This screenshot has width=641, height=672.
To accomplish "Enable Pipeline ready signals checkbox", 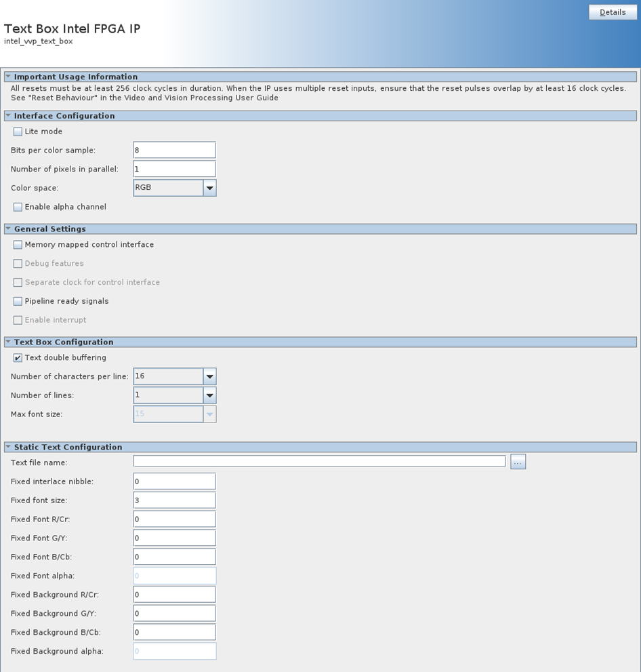I will [18, 301].
